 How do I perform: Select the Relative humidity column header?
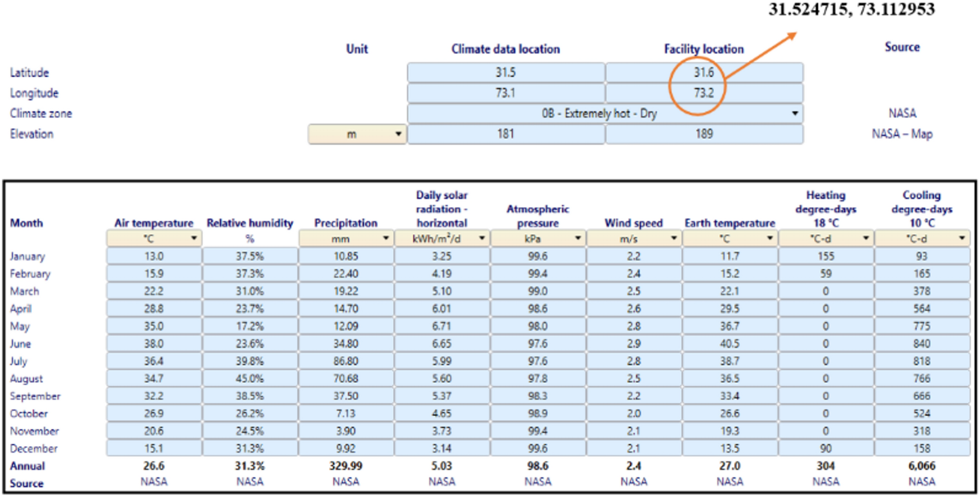click(250, 223)
